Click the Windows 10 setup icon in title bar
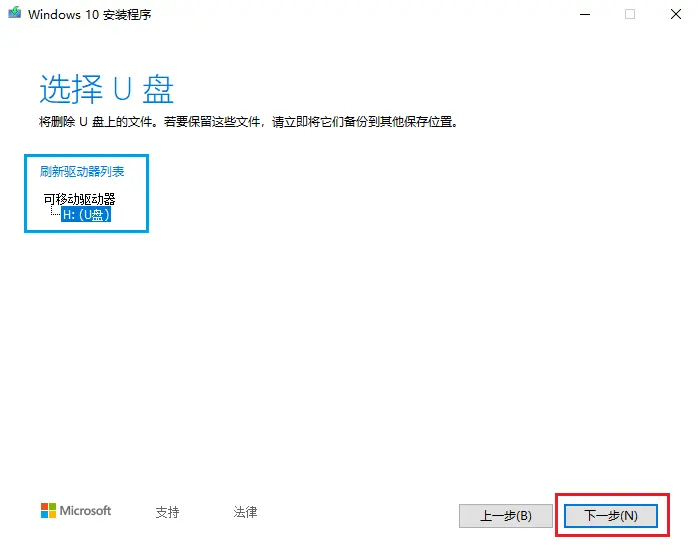 tap(14, 15)
